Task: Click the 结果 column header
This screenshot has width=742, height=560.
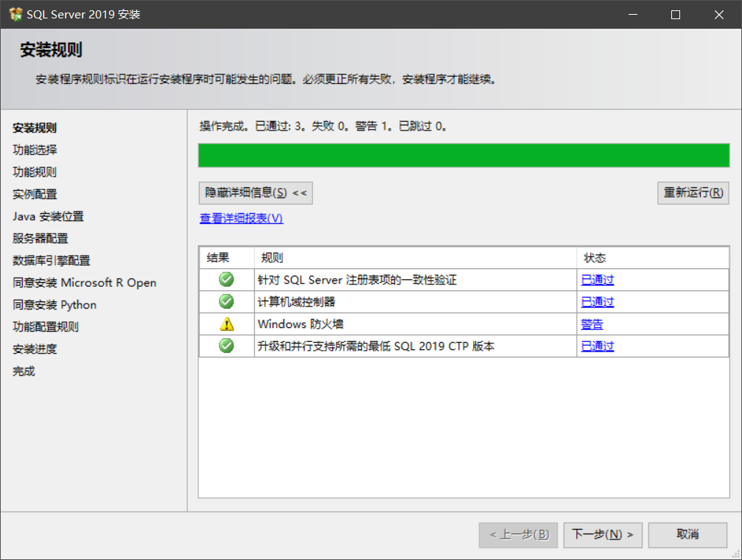Action: tap(227, 257)
